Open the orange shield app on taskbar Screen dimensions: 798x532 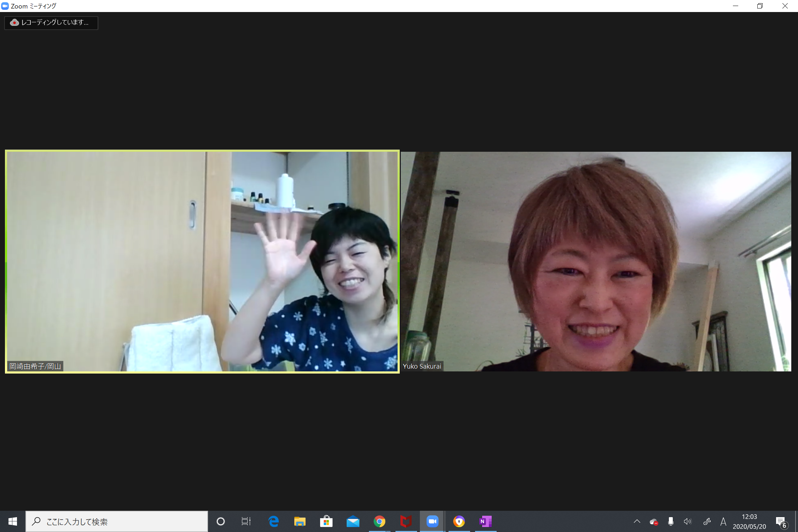click(459, 521)
